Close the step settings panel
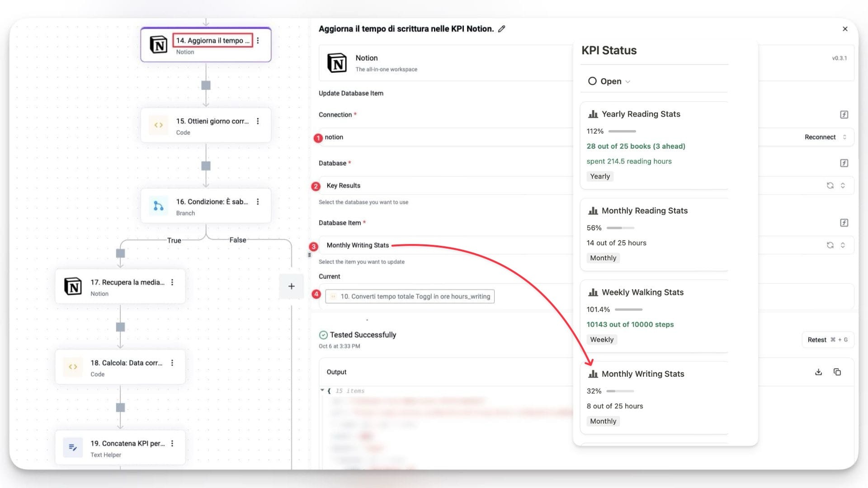 tap(845, 29)
